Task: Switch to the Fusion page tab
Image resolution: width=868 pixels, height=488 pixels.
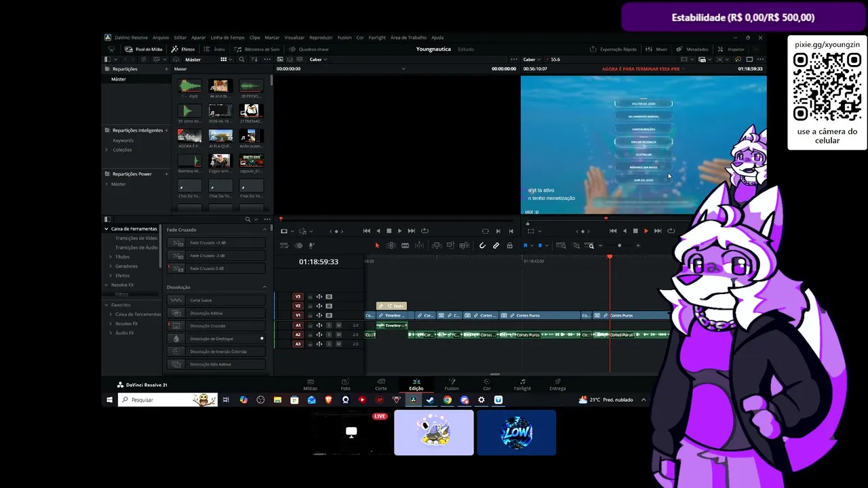Action: pyautogui.click(x=452, y=384)
